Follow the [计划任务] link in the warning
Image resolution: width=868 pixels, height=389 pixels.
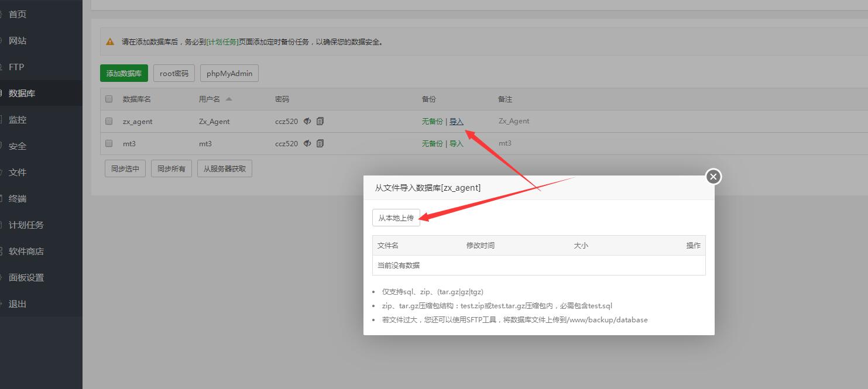click(x=222, y=42)
